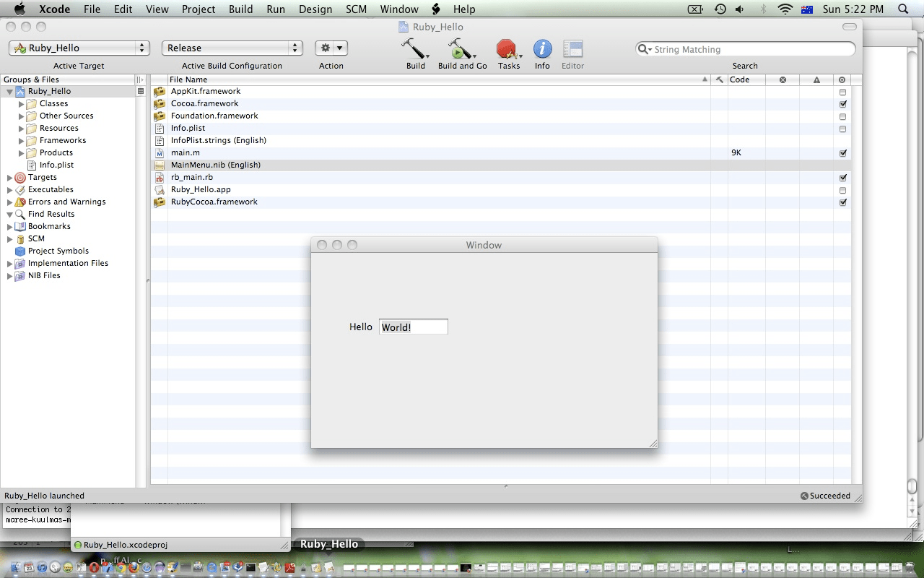924x578 pixels.
Task: Open the Ruby_Hello Active Target popup
Action: click(x=78, y=48)
